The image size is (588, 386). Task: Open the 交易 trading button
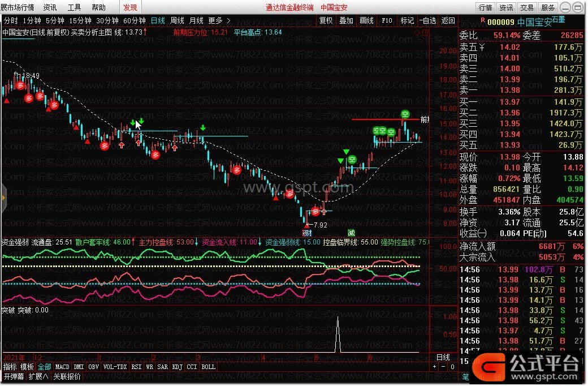[526, 7]
